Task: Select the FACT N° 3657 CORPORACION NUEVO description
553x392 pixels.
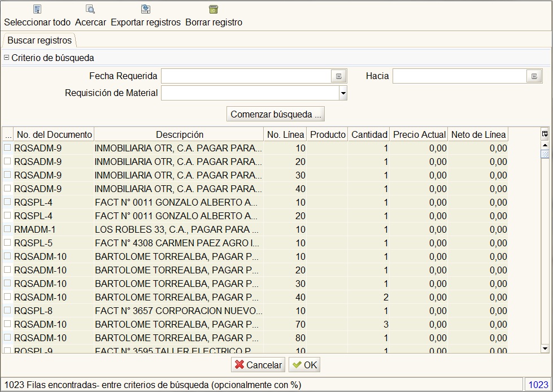Action: [x=178, y=311]
